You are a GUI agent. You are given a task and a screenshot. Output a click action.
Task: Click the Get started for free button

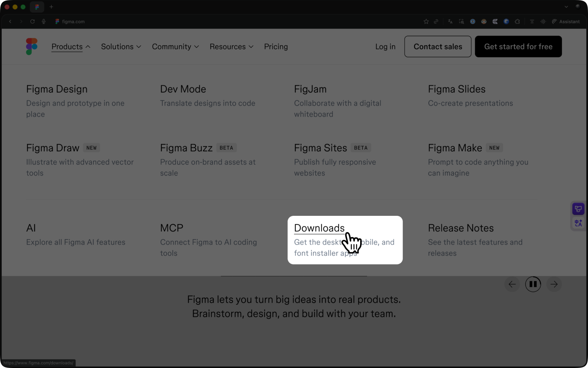pyautogui.click(x=518, y=47)
